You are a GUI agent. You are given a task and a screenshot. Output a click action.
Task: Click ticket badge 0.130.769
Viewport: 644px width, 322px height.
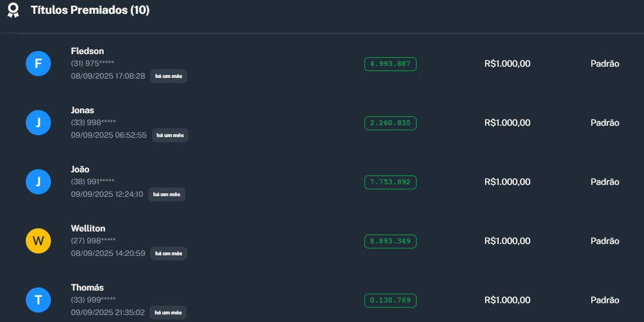pos(390,300)
